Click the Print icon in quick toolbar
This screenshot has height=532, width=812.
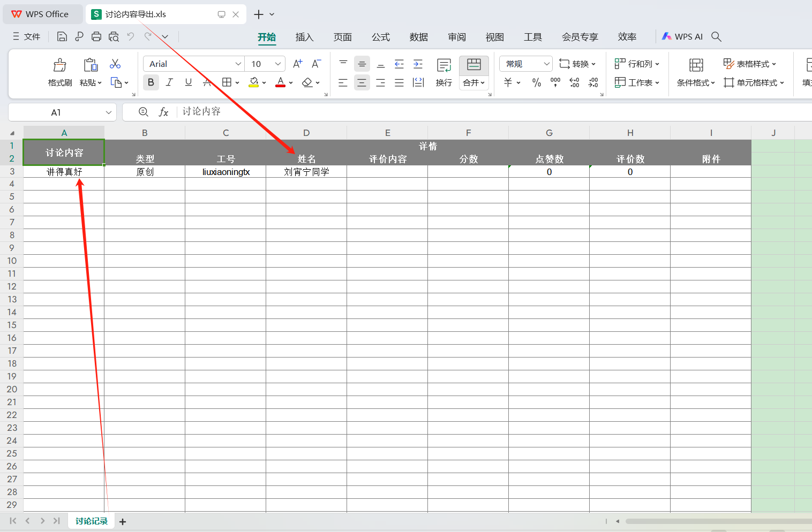(96, 36)
